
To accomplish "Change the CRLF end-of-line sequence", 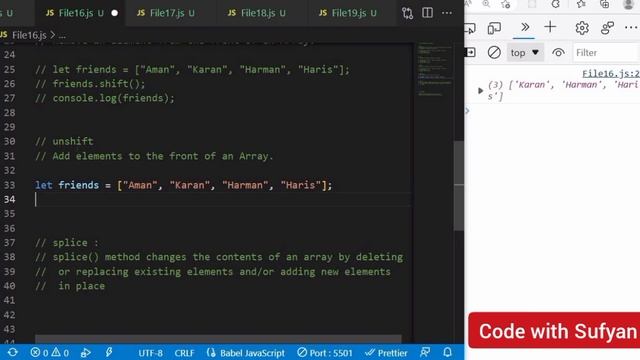I will (x=184, y=353).
